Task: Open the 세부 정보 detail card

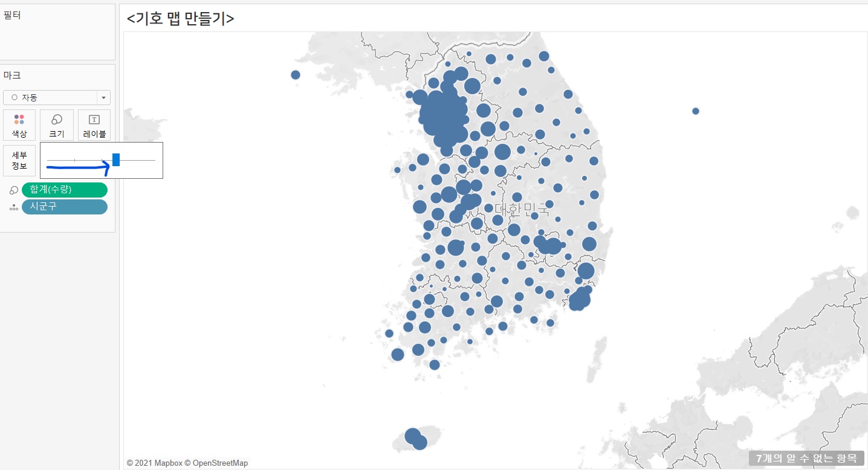Action: (x=19, y=160)
